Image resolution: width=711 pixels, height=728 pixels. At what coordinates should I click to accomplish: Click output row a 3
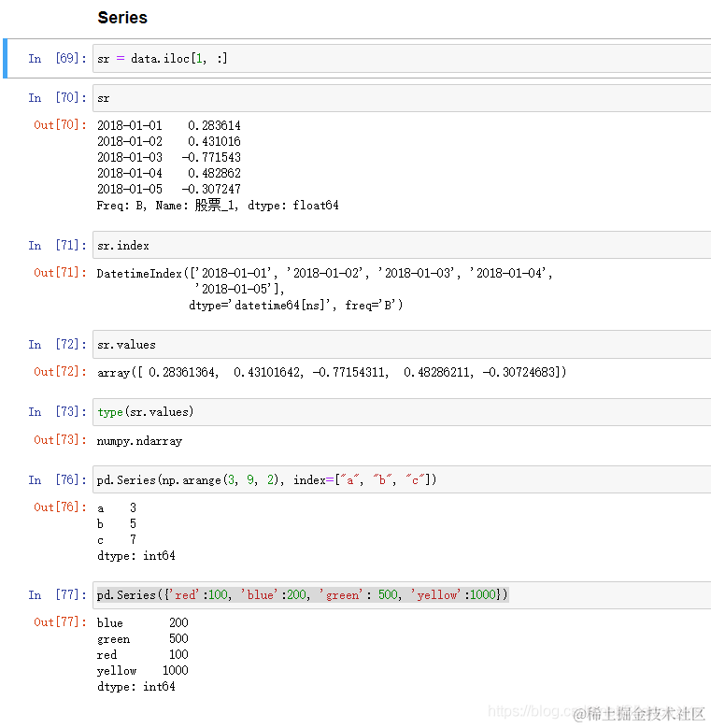[117, 507]
